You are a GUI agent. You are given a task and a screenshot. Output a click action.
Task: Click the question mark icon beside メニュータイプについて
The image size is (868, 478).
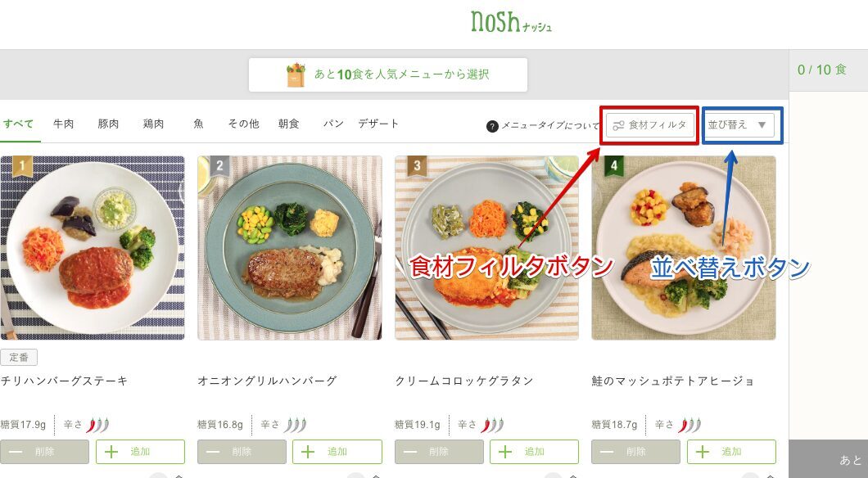point(492,126)
